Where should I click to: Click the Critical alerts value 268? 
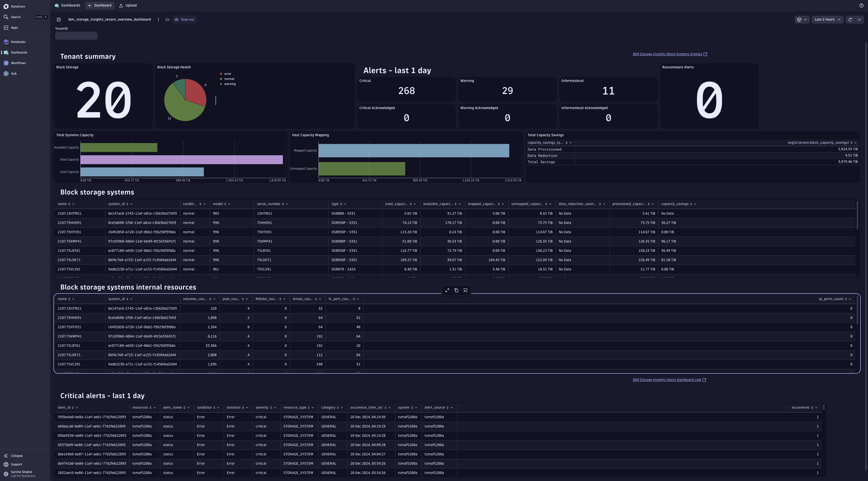pos(406,91)
